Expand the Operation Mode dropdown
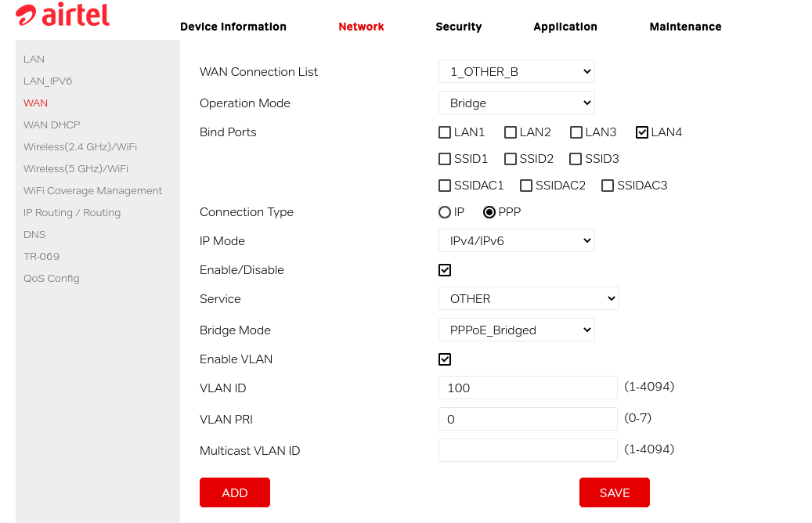 pos(516,103)
